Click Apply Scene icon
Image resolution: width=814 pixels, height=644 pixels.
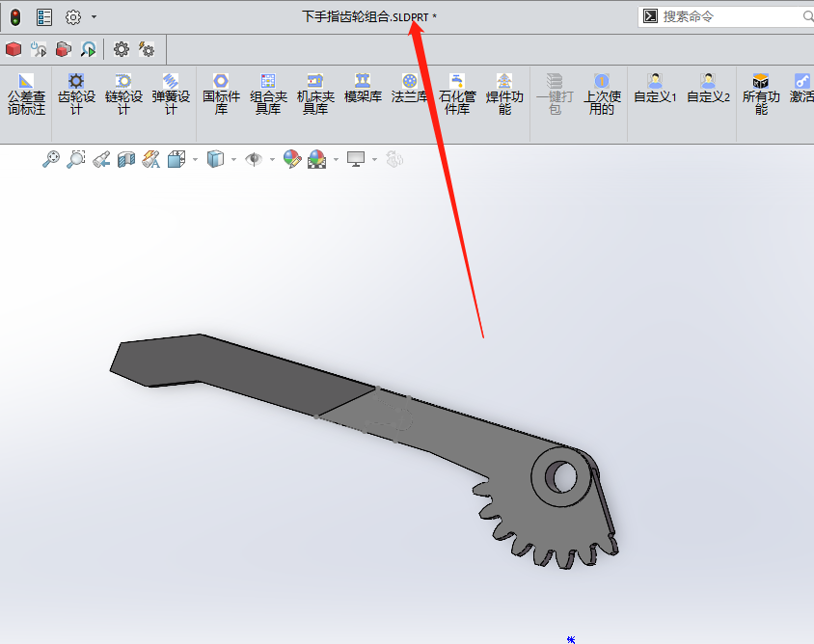pos(316,159)
